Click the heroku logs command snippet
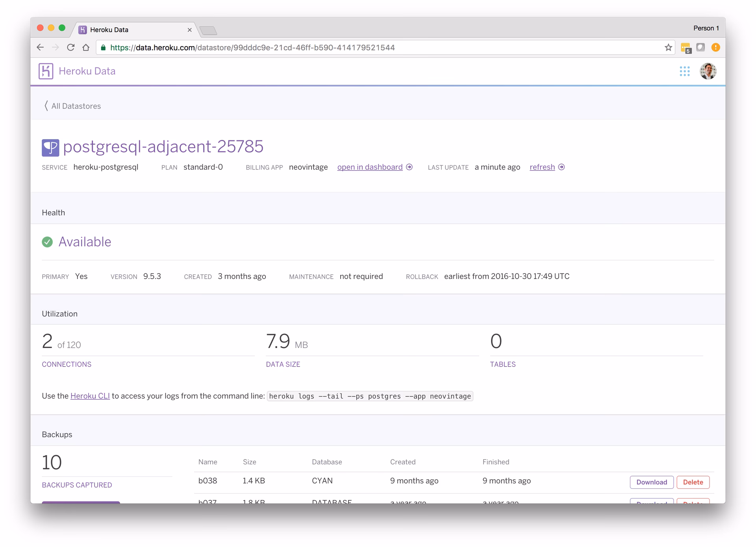The image size is (756, 547). [370, 396]
